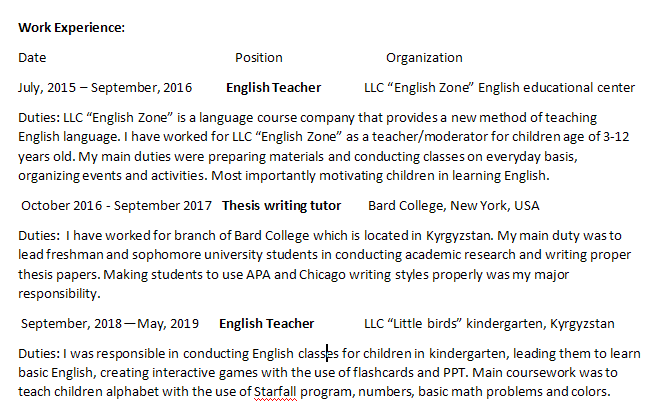Click the "September, 2018 — May, 2019" date range
The image size is (656, 414).
[109, 324]
